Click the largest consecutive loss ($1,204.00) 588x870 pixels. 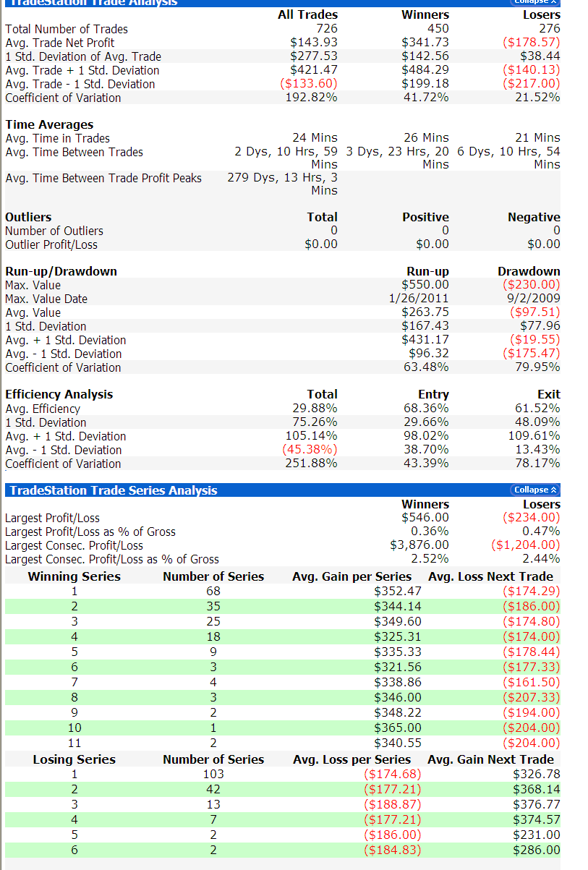pos(526,545)
